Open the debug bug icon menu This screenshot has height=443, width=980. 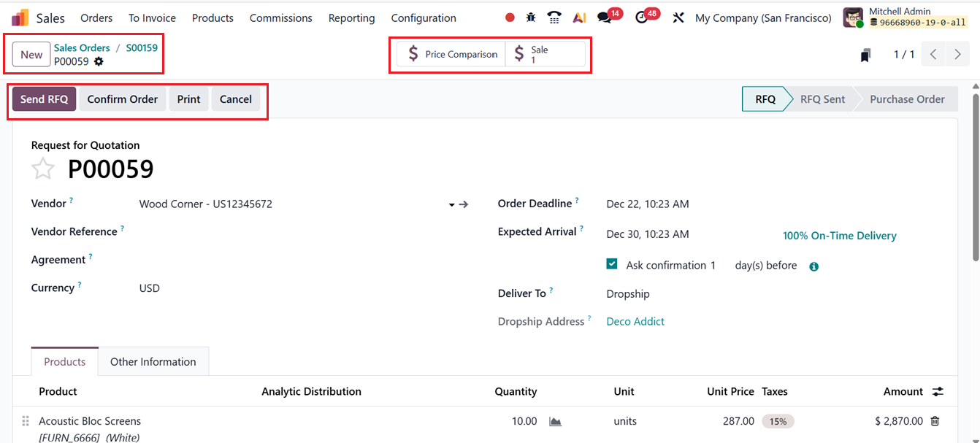(531, 18)
